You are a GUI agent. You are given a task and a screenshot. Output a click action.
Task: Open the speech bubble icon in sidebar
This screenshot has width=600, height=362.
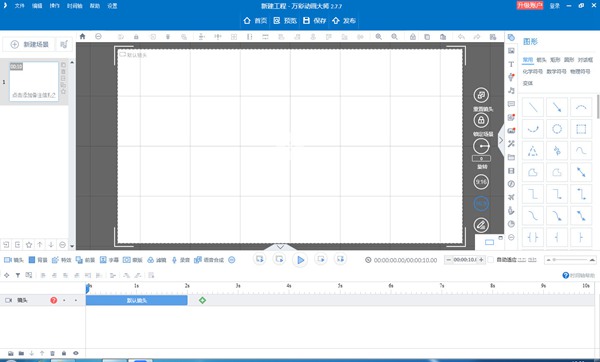511,104
